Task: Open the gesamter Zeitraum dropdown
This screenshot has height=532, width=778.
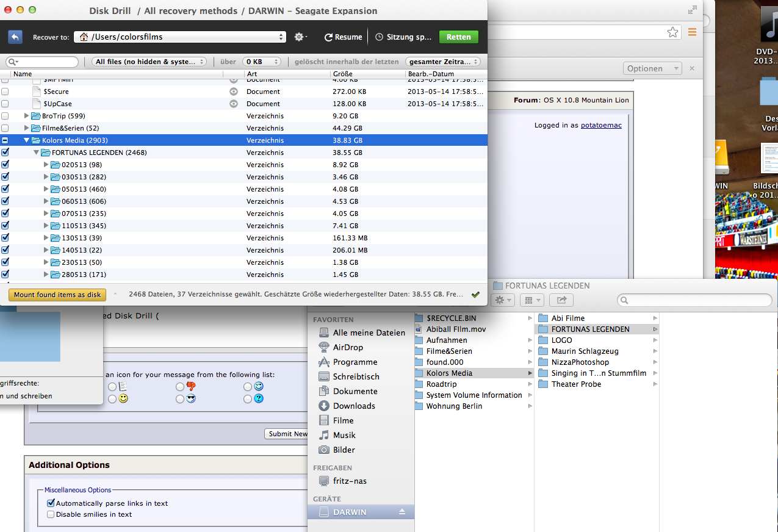Action: pos(443,62)
